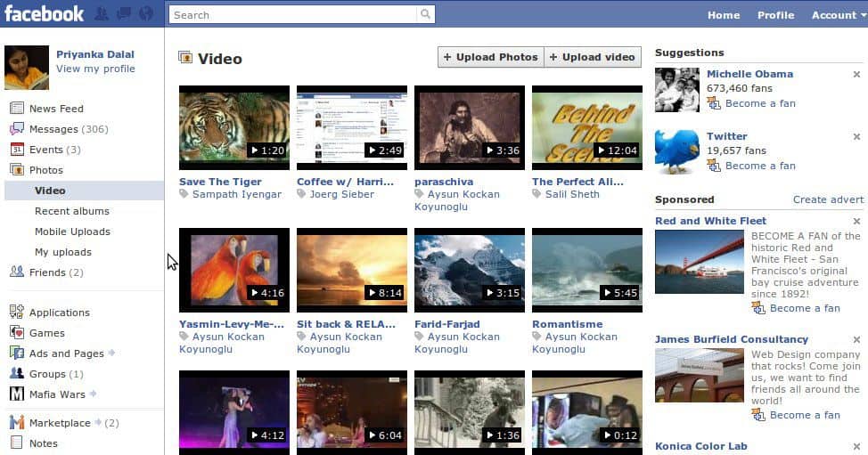Screen dimensions: 868x455
Task: Select Video in the sidebar
Action: point(84,191)
